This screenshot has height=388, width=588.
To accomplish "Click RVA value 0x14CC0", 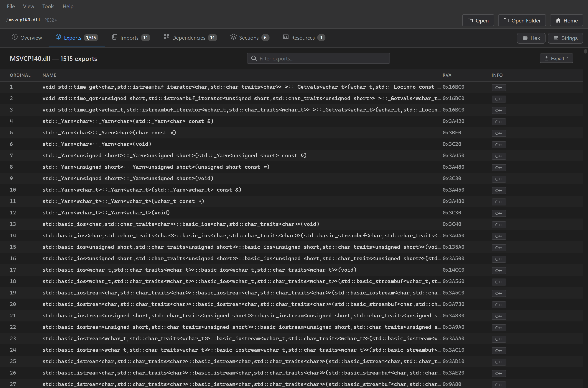I will [x=453, y=270].
